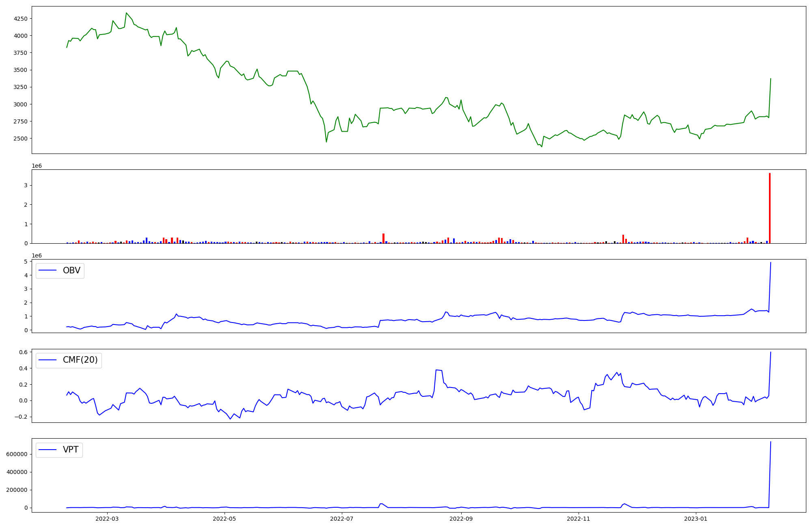Click the 1e6 exponent above OBV chart
Screen dimensions: 812x528
[37, 255]
